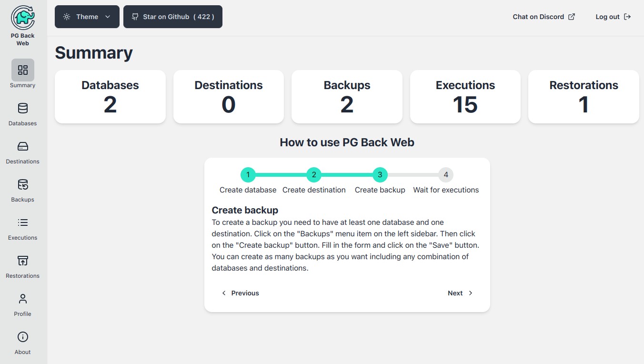The height and width of the screenshot is (364, 644).
Task: Open the Profile person icon
Action: [x=23, y=299]
